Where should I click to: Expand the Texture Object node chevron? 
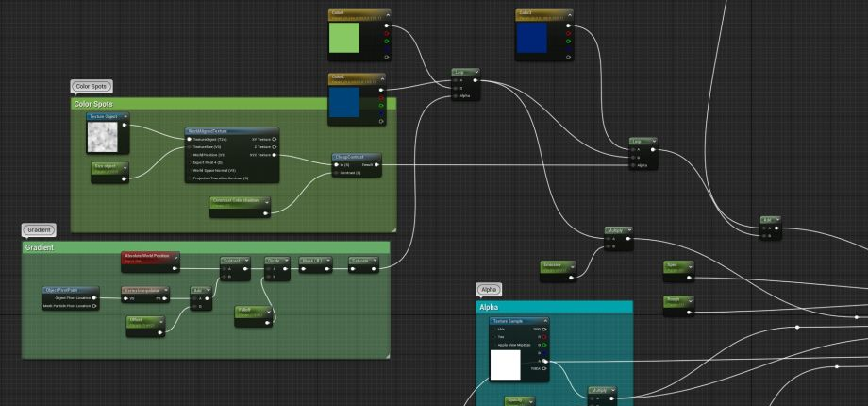[x=125, y=117]
